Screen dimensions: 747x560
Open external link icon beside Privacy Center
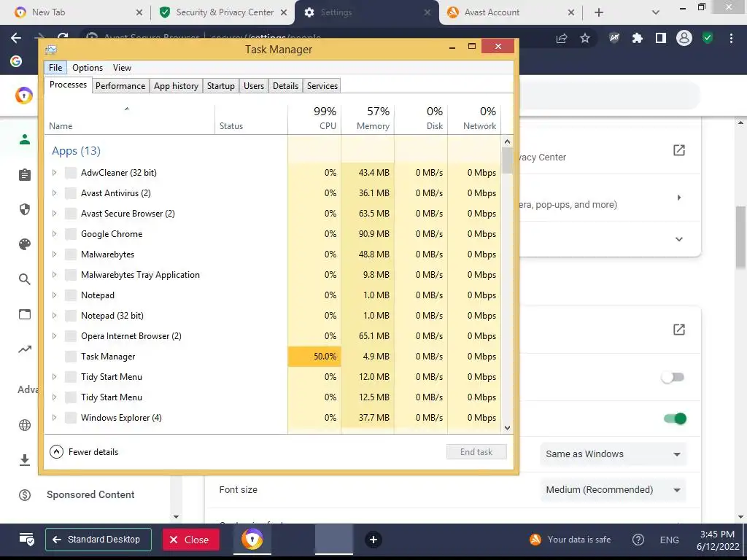click(679, 150)
